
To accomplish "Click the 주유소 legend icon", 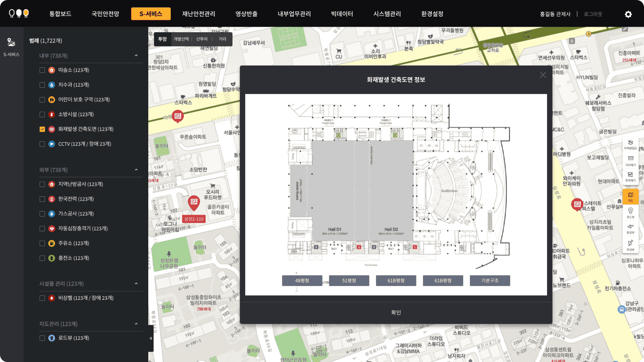I will point(52,244).
